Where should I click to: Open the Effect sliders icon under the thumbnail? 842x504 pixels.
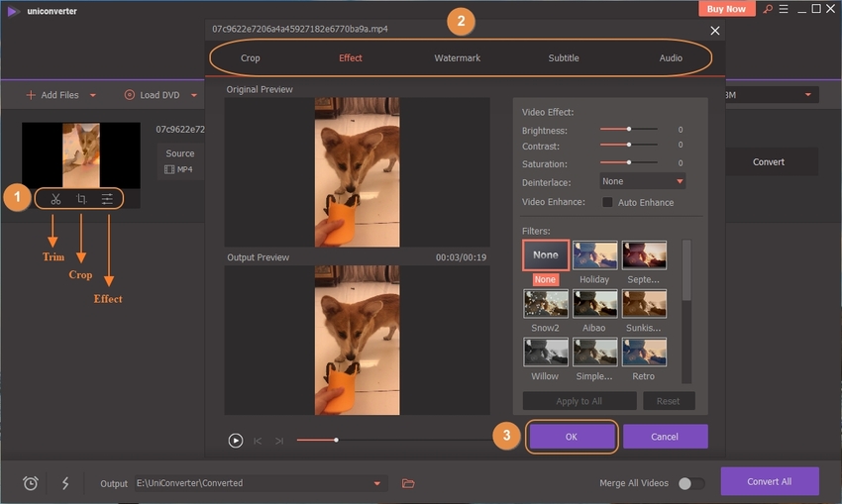coord(107,199)
